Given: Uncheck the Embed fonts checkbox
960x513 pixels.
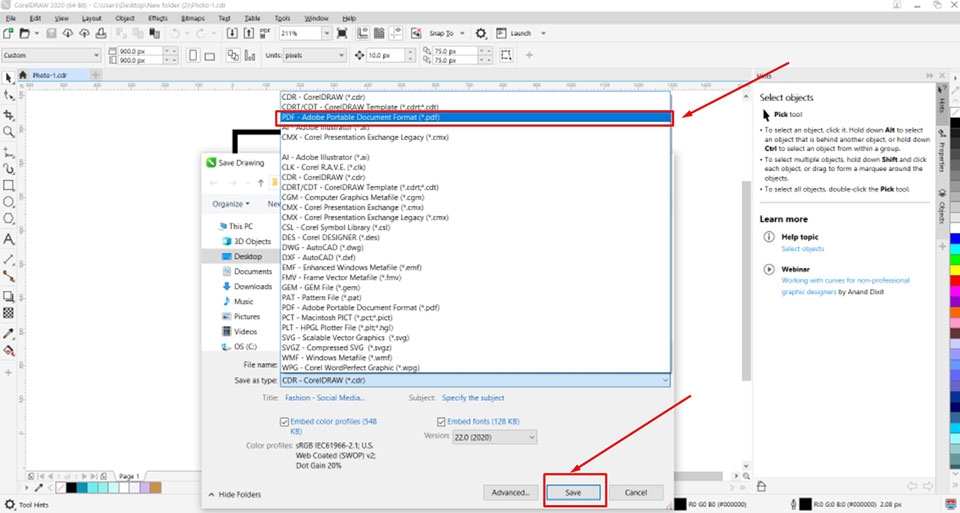Looking at the screenshot, I should pos(442,422).
